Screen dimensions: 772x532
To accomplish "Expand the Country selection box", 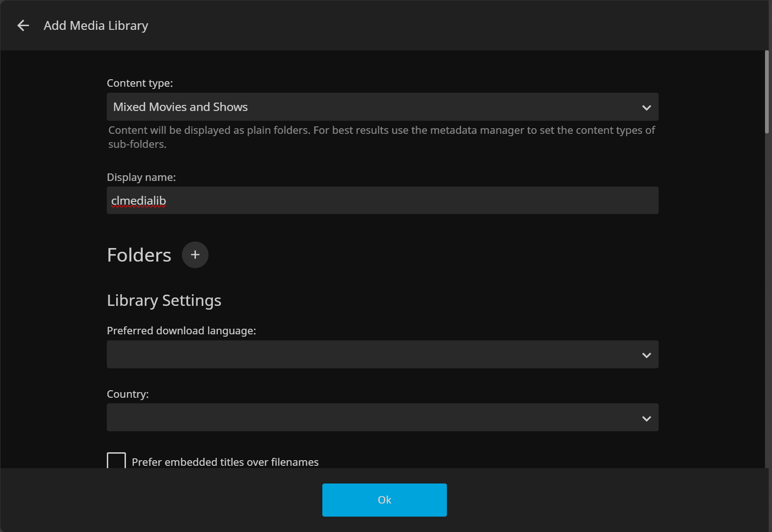I will pos(373,417).
